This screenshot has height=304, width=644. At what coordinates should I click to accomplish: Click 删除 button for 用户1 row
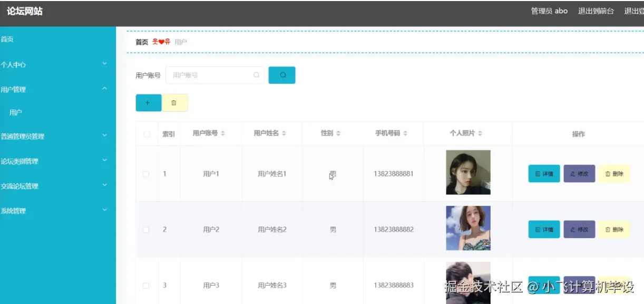(x=614, y=174)
